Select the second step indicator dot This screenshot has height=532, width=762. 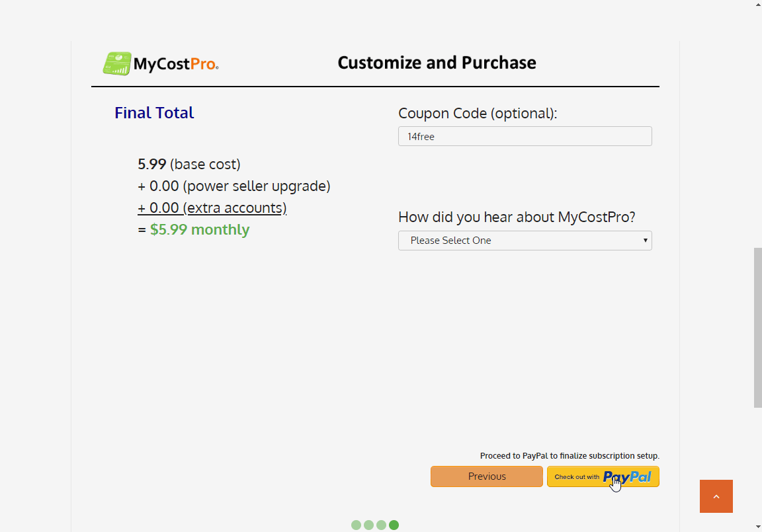pos(369,525)
